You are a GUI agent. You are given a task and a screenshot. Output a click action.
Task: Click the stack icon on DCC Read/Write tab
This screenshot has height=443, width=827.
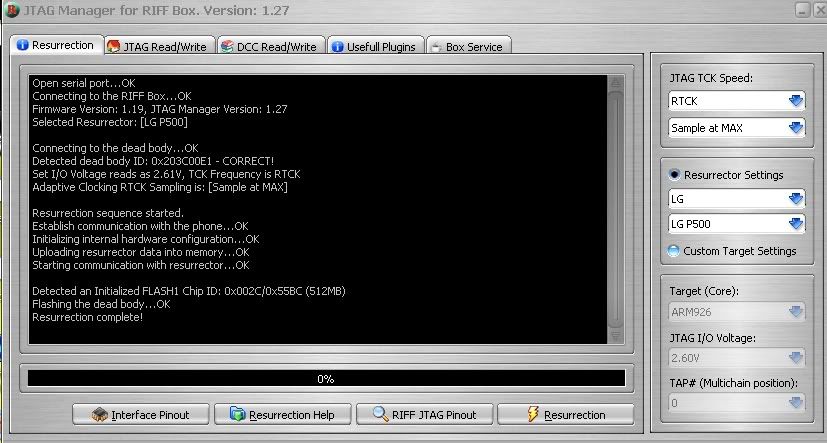227,46
